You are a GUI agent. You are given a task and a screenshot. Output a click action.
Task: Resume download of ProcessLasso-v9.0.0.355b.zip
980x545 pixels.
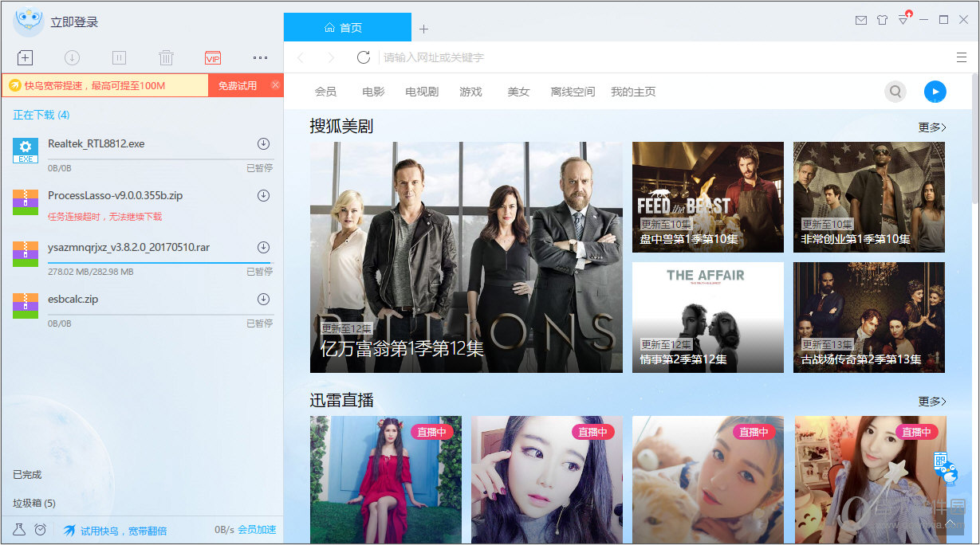point(263,195)
